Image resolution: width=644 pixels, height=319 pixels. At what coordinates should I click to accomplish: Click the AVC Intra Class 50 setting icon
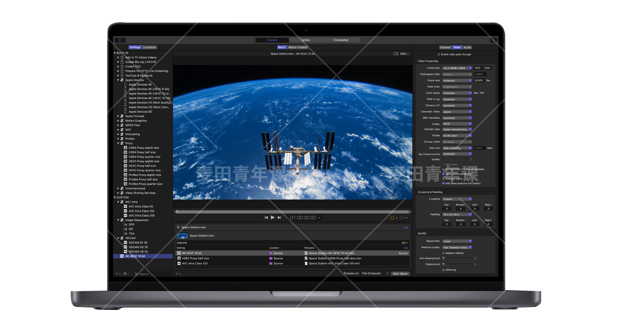pos(126,207)
